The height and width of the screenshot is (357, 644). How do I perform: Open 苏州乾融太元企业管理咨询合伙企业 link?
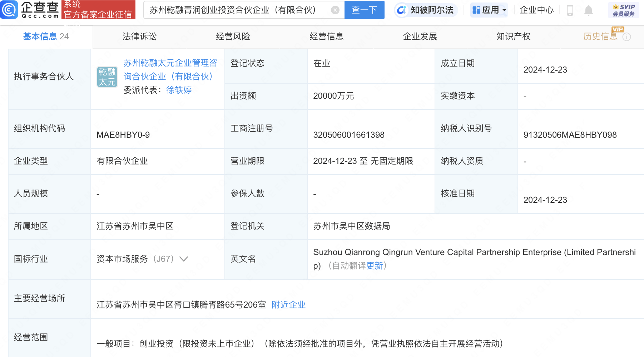point(170,70)
